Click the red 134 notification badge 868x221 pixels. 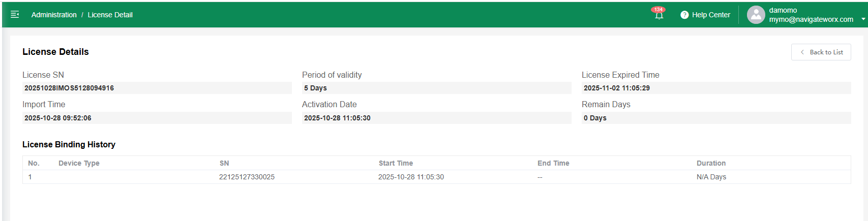click(659, 9)
